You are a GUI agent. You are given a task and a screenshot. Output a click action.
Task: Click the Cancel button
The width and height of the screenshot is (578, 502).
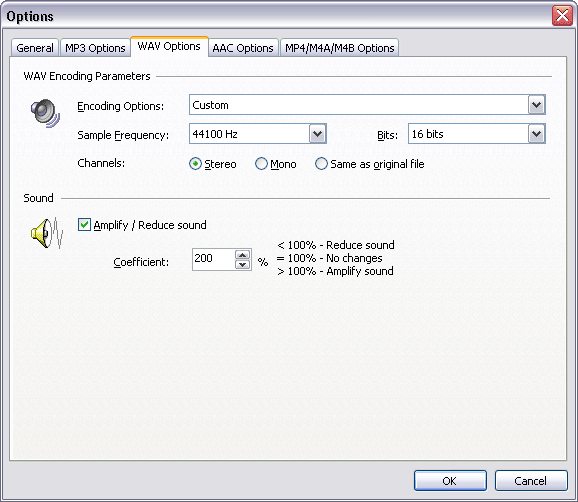tap(531, 481)
